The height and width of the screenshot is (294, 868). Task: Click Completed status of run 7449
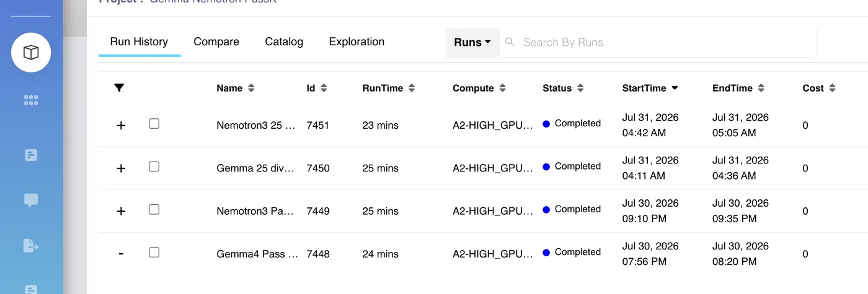coord(572,209)
